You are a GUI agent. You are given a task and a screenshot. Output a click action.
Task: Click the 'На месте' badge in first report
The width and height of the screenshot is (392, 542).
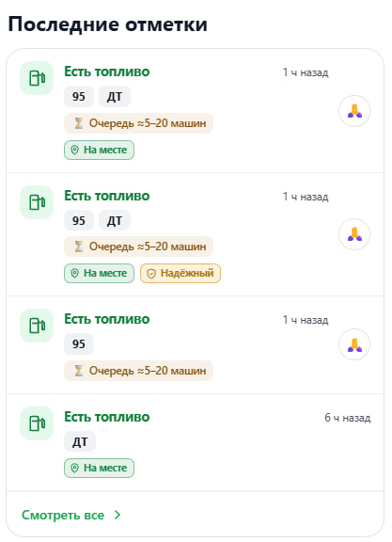pyautogui.click(x=99, y=150)
